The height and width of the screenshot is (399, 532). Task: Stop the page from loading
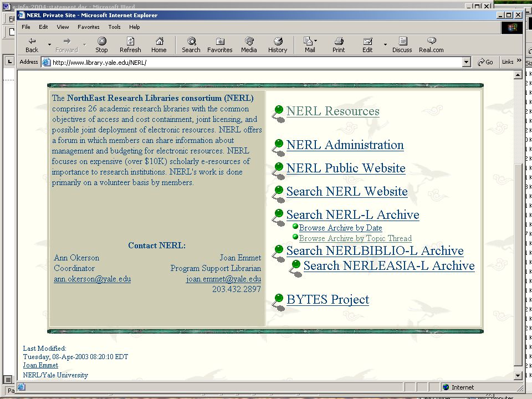(101, 45)
